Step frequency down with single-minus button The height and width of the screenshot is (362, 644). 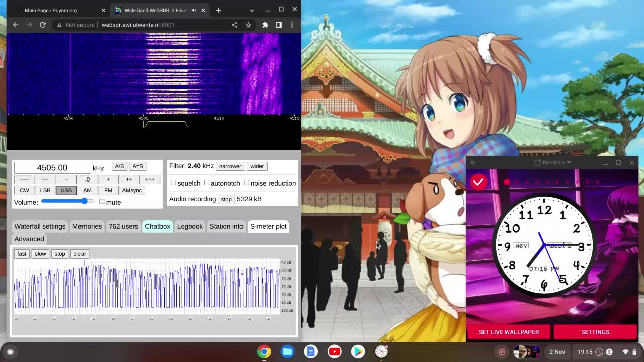(x=66, y=179)
